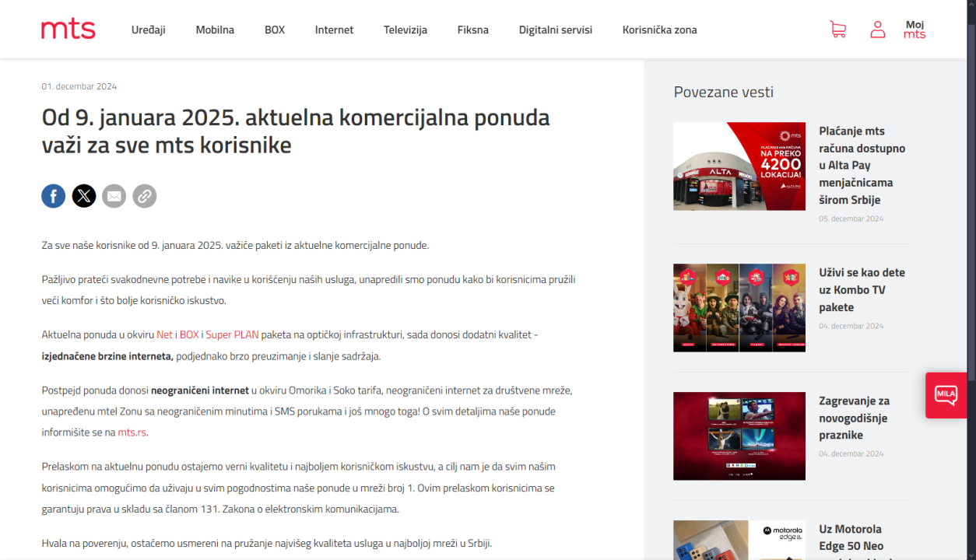Open the Moj mts portal

point(915,30)
